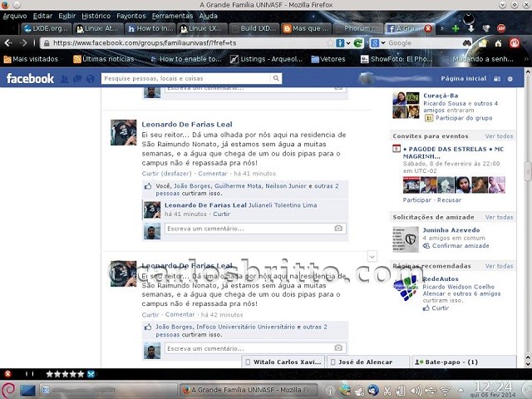Click camera icon in first comment box

(338, 228)
